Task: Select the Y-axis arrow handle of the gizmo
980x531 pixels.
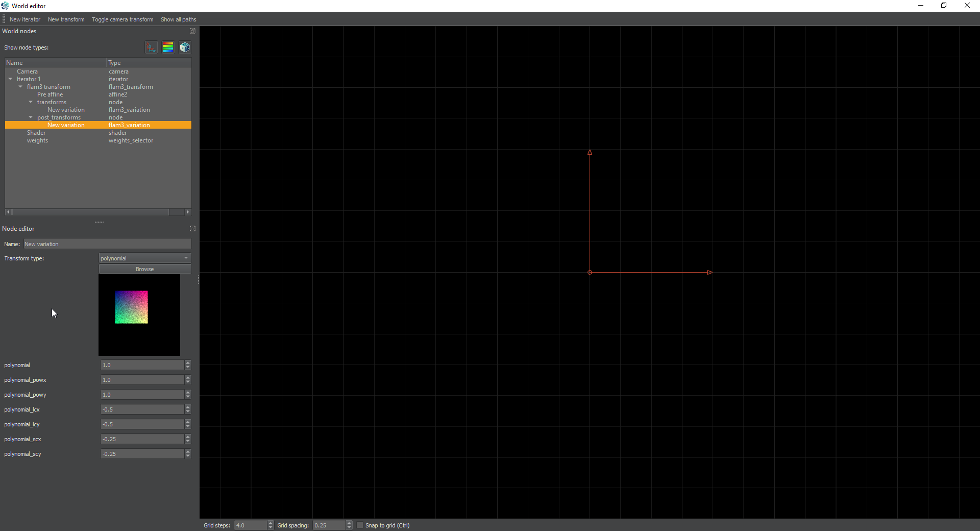Action: click(590, 152)
